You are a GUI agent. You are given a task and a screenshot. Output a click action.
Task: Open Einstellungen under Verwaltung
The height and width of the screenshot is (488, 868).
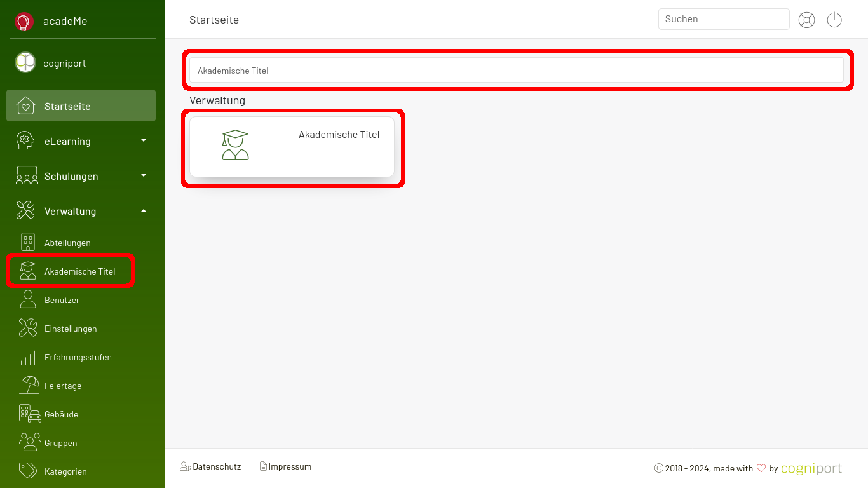click(x=71, y=329)
